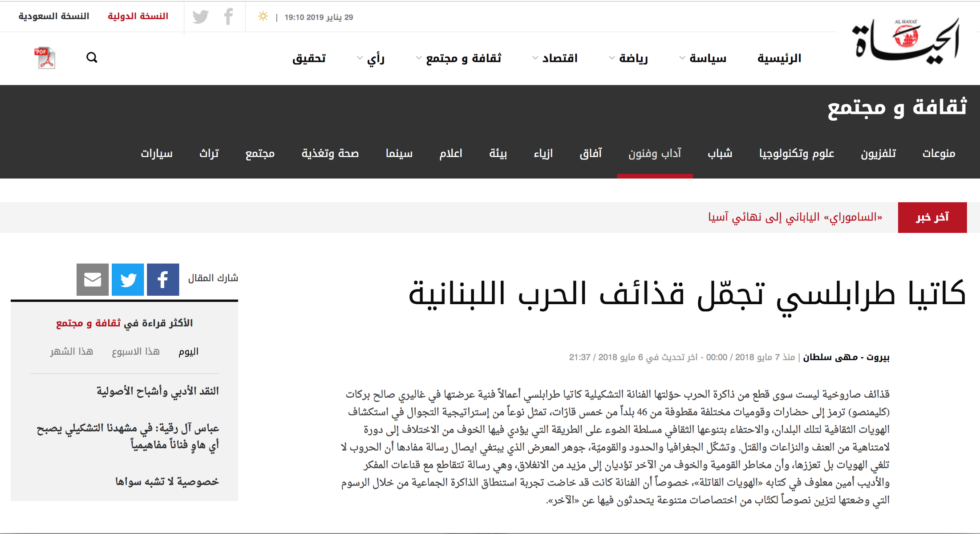Click the red آخر خبر label
The image size is (980, 534).
[x=932, y=217]
